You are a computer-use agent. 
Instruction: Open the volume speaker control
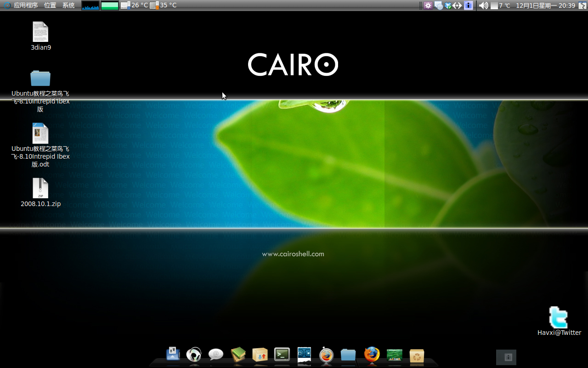click(483, 6)
